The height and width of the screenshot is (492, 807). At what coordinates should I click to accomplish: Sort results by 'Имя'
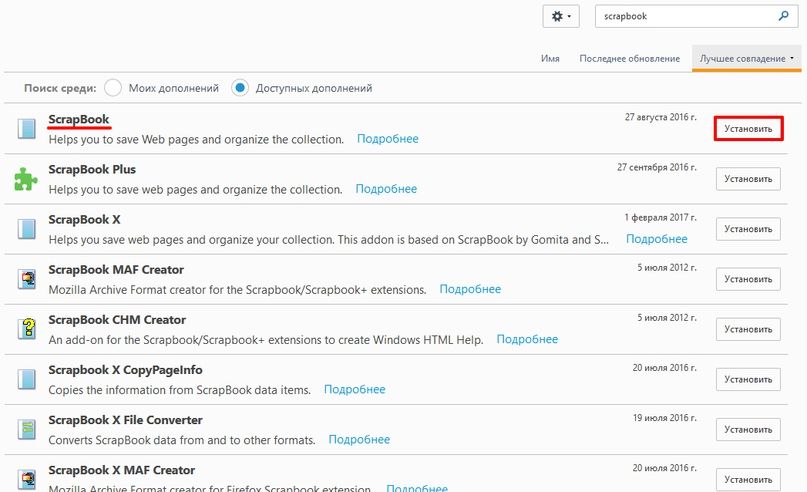pos(550,59)
